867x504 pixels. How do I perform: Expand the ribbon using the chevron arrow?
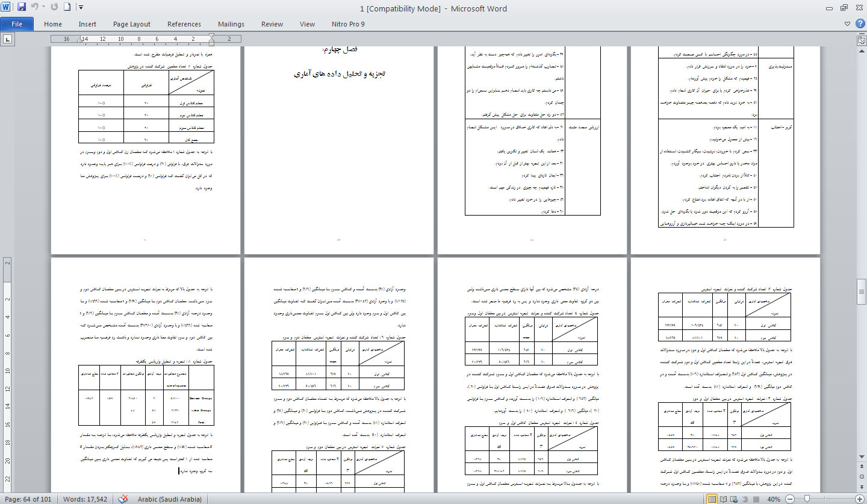pyautogui.click(x=847, y=24)
